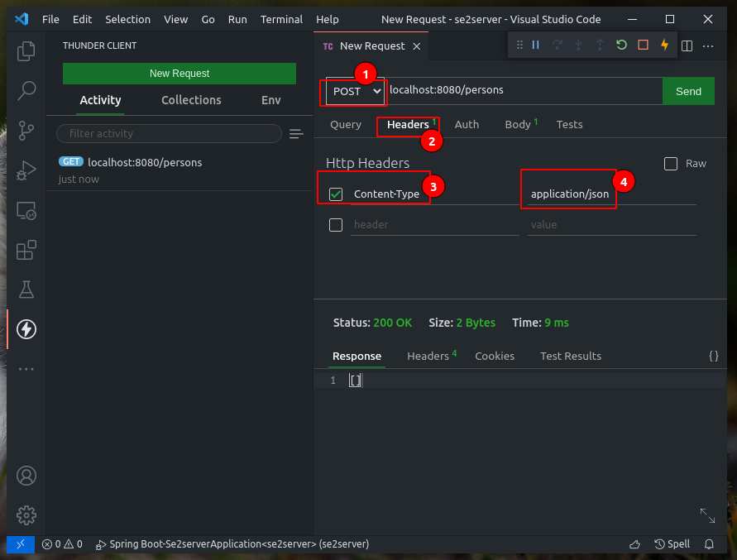Click the response format braces icon

coord(714,356)
